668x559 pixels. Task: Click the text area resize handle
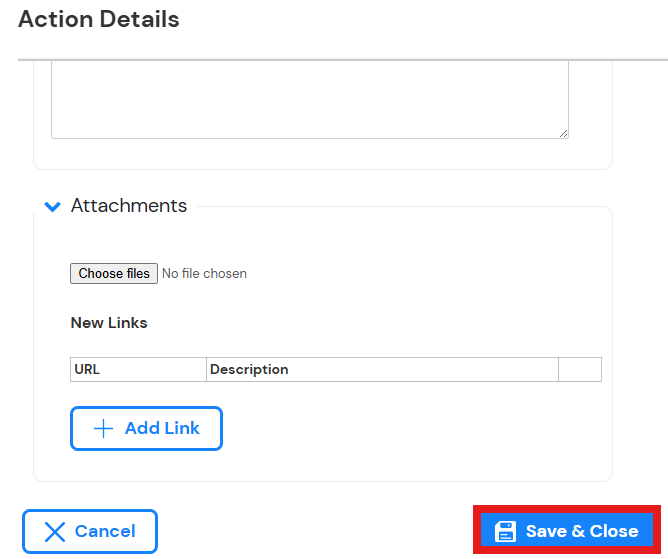click(x=563, y=133)
